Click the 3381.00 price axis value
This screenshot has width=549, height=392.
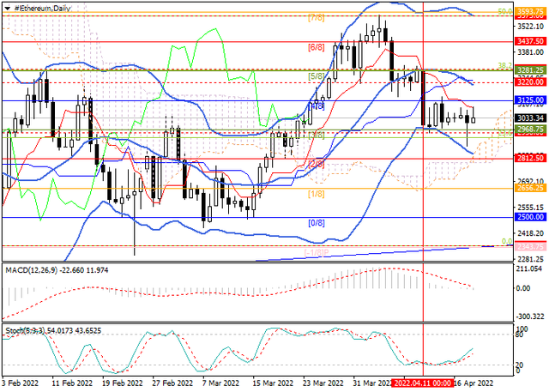[530, 52]
